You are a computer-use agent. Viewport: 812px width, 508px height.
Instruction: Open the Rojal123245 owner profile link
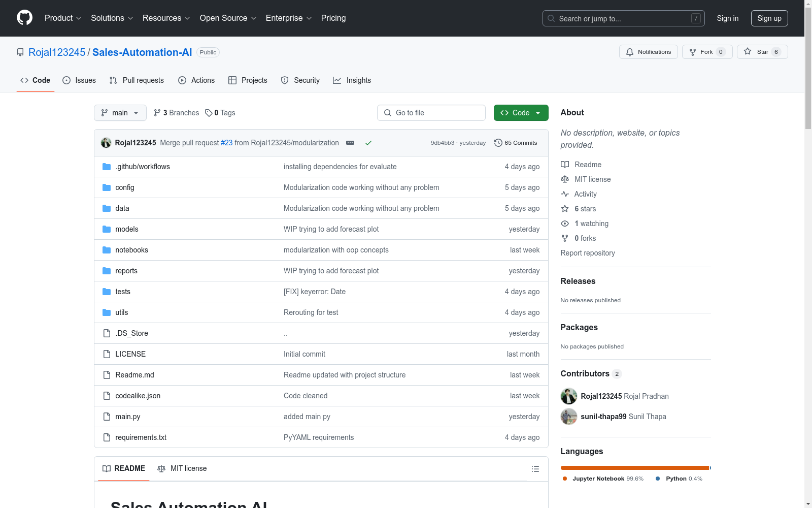click(x=57, y=52)
